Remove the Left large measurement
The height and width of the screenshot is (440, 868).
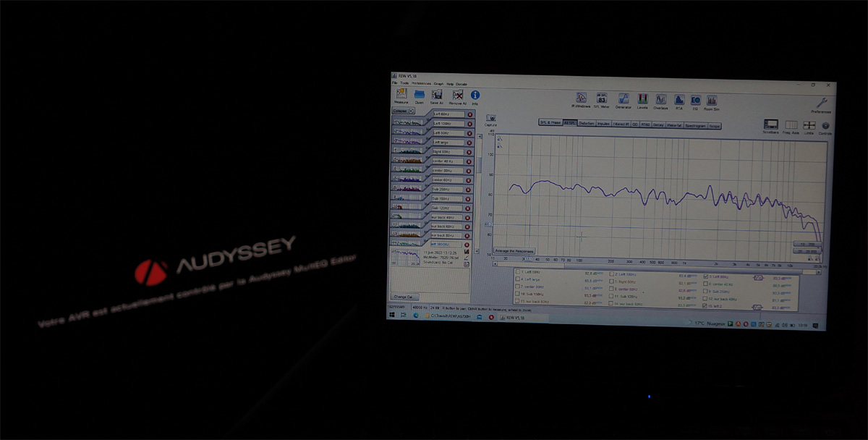pyautogui.click(x=469, y=143)
